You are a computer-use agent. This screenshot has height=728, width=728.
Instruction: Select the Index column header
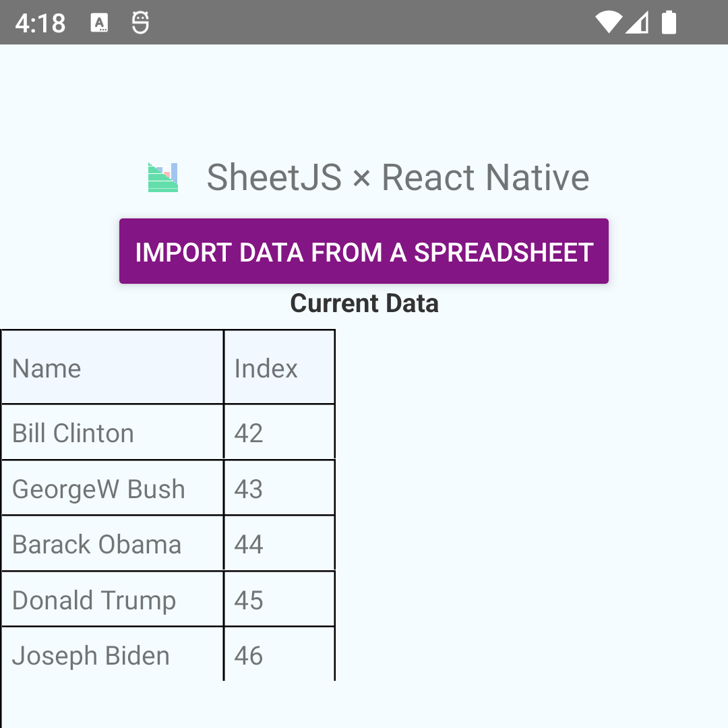tap(279, 367)
